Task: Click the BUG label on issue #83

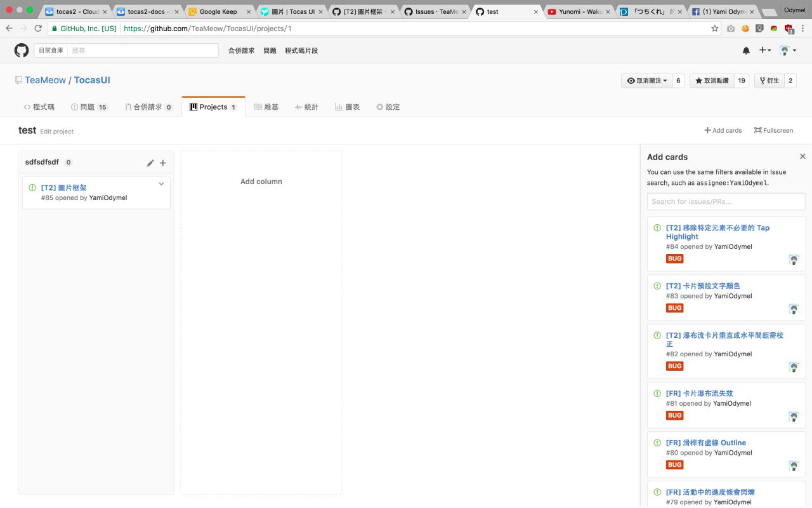Action: (x=674, y=308)
